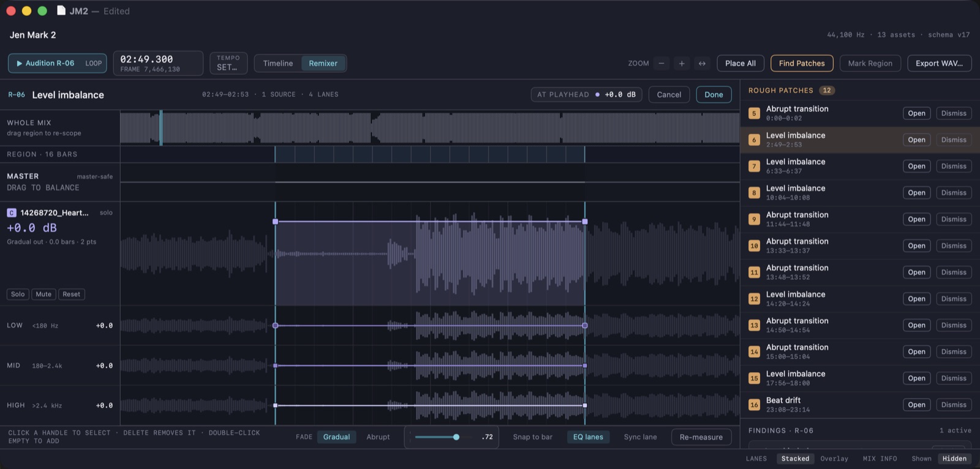Click Done for the R-06 patch

pos(714,94)
